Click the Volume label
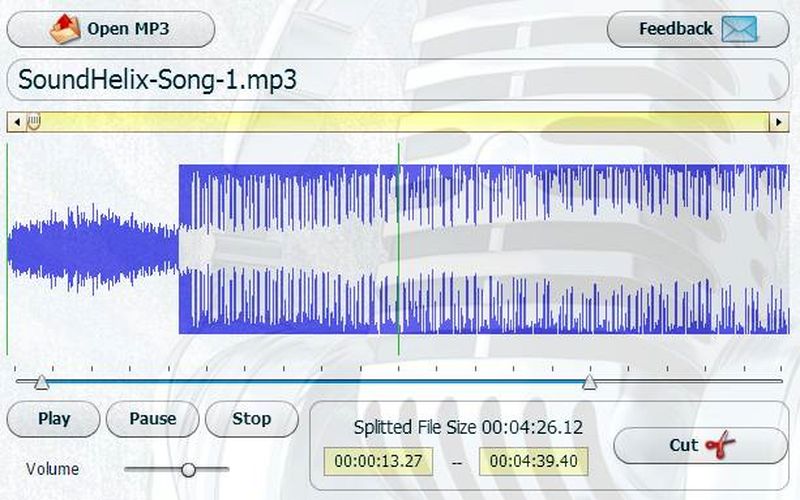The height and width of the screenshot is (500, 800). [x=53, y=469]
